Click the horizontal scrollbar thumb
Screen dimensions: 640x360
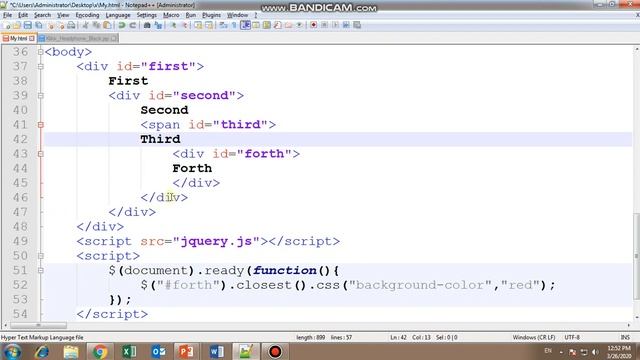38,325
